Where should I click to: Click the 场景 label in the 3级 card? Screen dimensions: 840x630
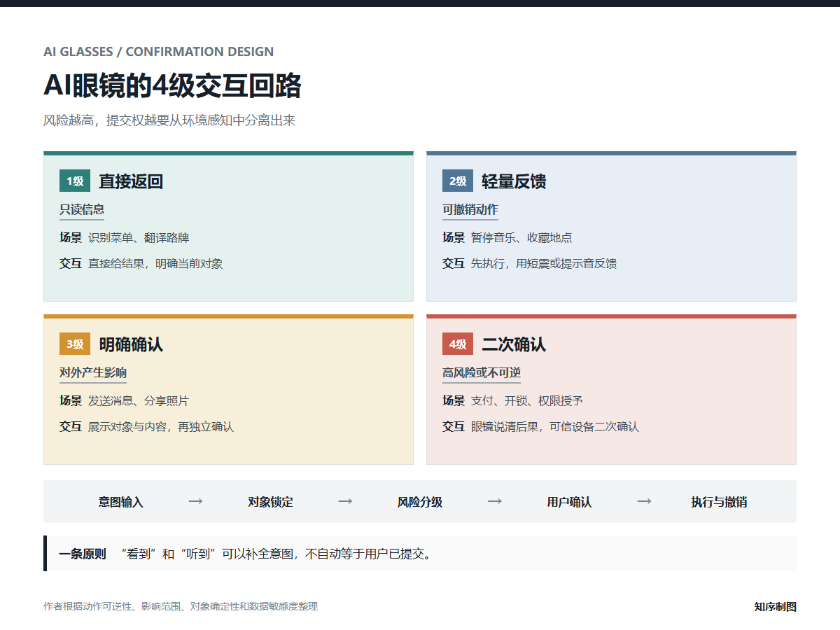tap(71, 400)
